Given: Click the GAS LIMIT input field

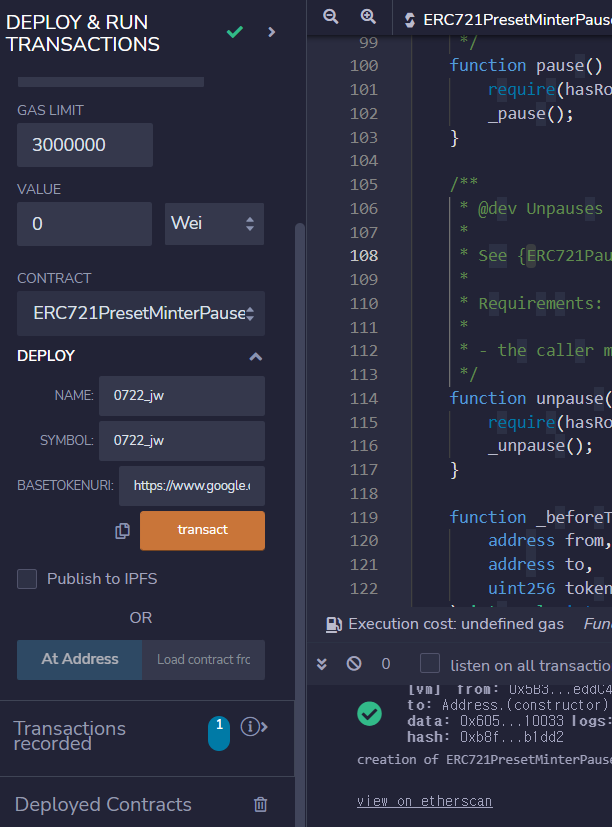Looking at the screenshot, I should (x=85, y=145).
